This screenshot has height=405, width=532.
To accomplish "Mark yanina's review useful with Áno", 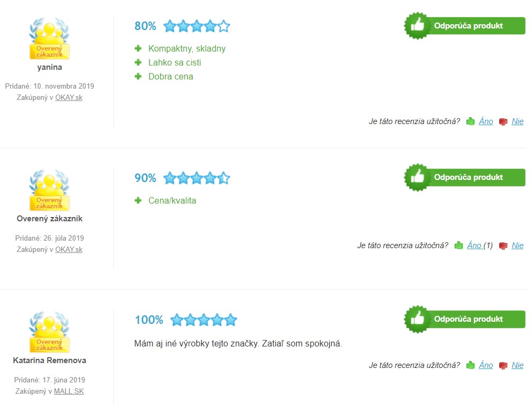I will [x=486, y=121].
